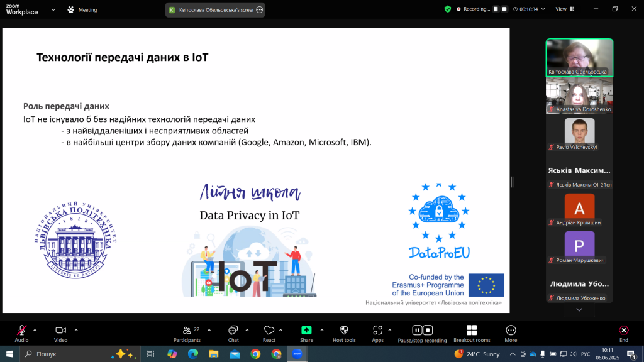
Task: Click the React heart icon
Action: tap(269, 331)
